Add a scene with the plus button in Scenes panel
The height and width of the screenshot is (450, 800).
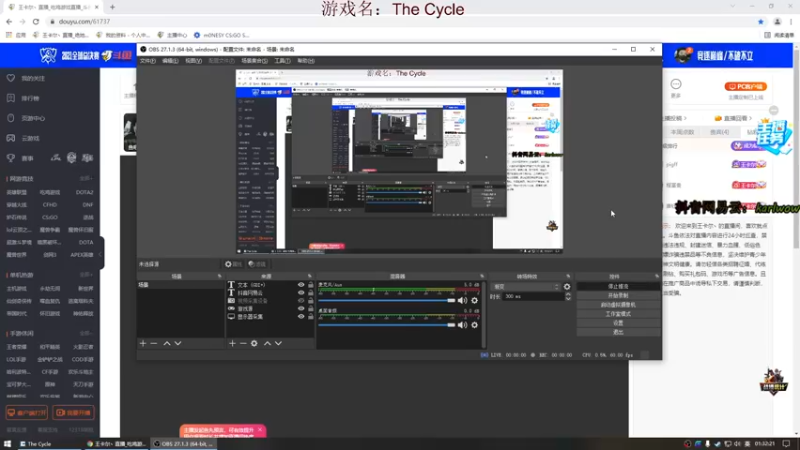[143, 343]
